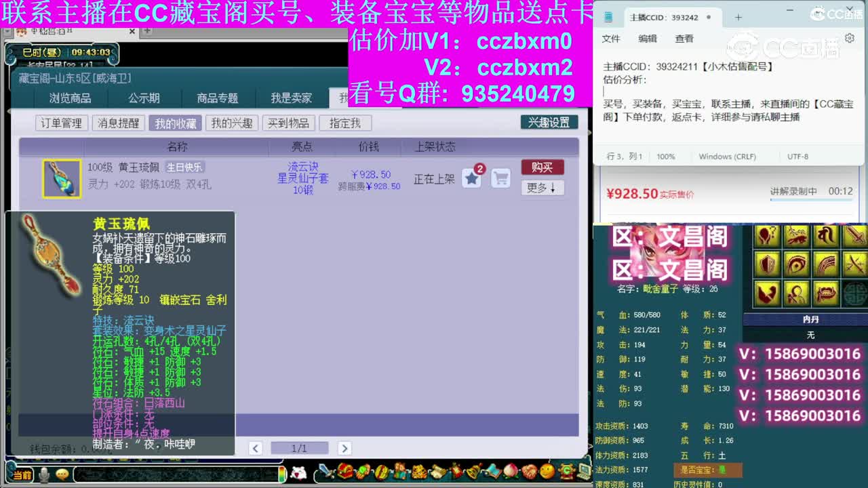Viewport: 868px width, 488px height.
Task: Open Notepad settings gear icon
Action: (849, 39)
